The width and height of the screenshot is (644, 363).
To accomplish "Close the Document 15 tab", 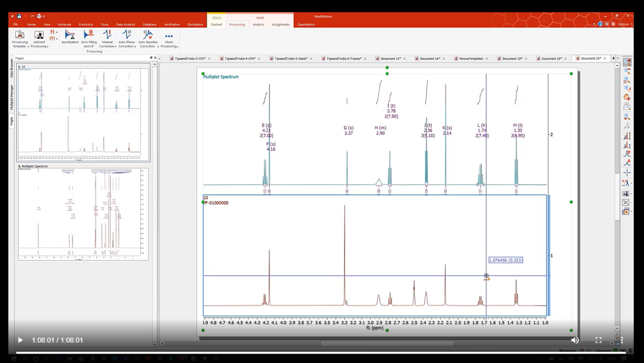I will point(404,58).
